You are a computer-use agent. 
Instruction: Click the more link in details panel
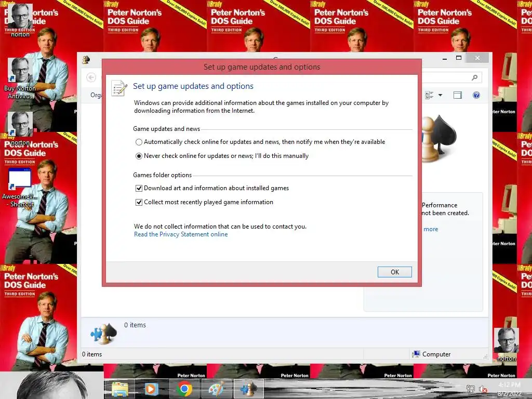click(431, 229)
